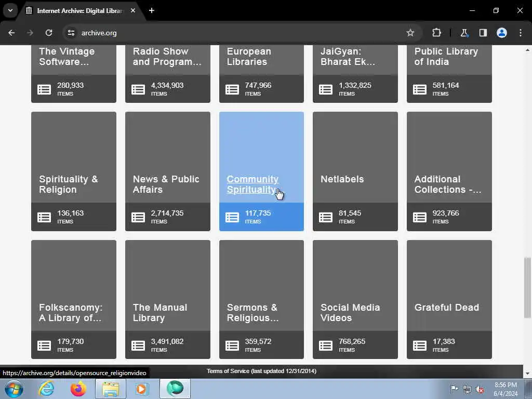The image size is (532, 399).
Task: Open the Action Center flag icon
Action: [454, 389]
